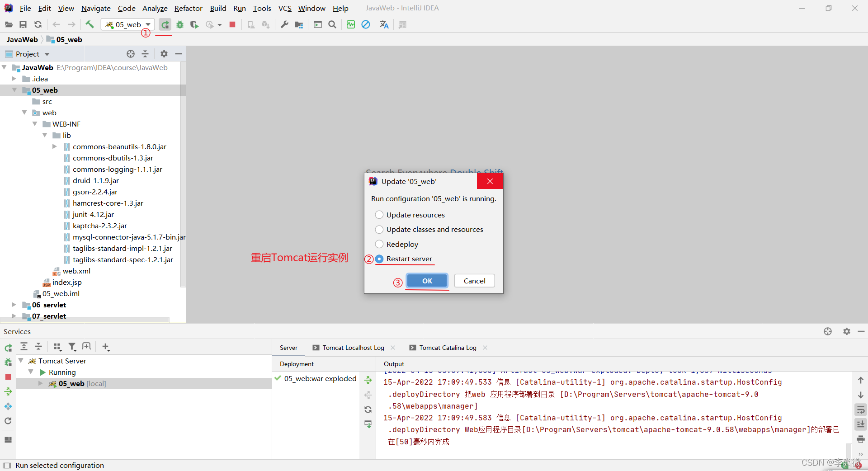
Task: Select the Redeploy radio button
Action: click(x=379, y=244)
